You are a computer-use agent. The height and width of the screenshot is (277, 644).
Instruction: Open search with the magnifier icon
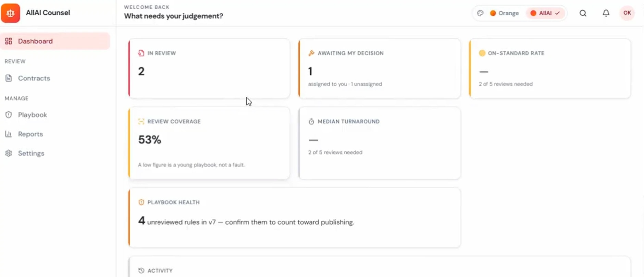pyautogui.click(x=583, y=13)
